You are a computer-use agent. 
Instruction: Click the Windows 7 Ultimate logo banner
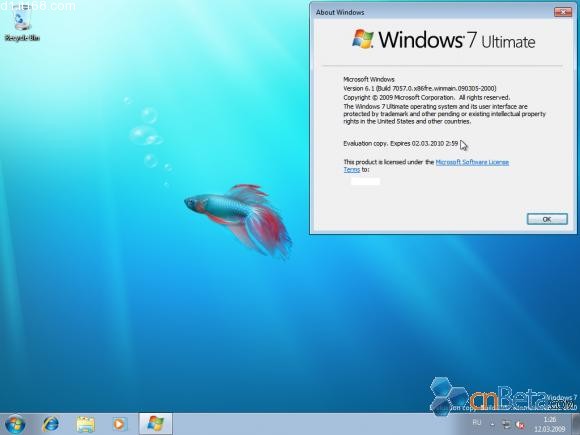click(x=443, y=40)
